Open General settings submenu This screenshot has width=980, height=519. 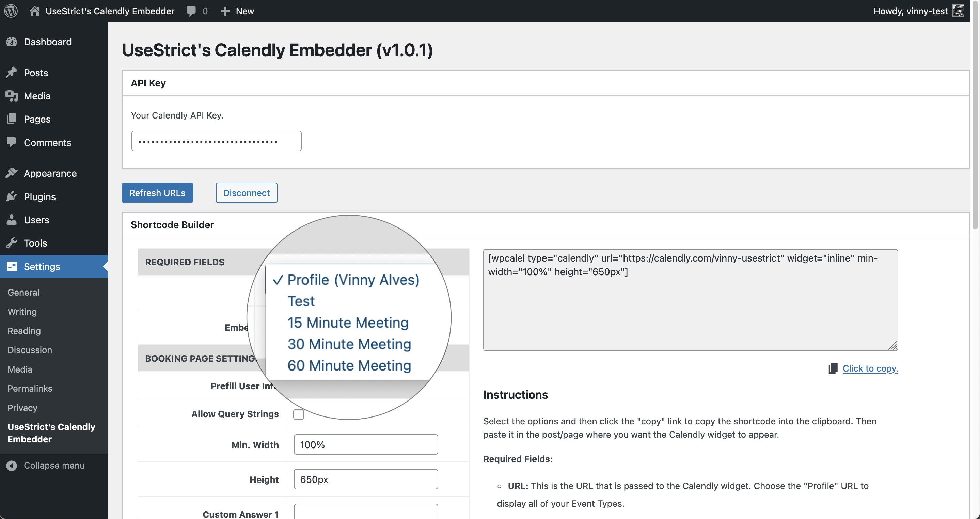point(23,292)
